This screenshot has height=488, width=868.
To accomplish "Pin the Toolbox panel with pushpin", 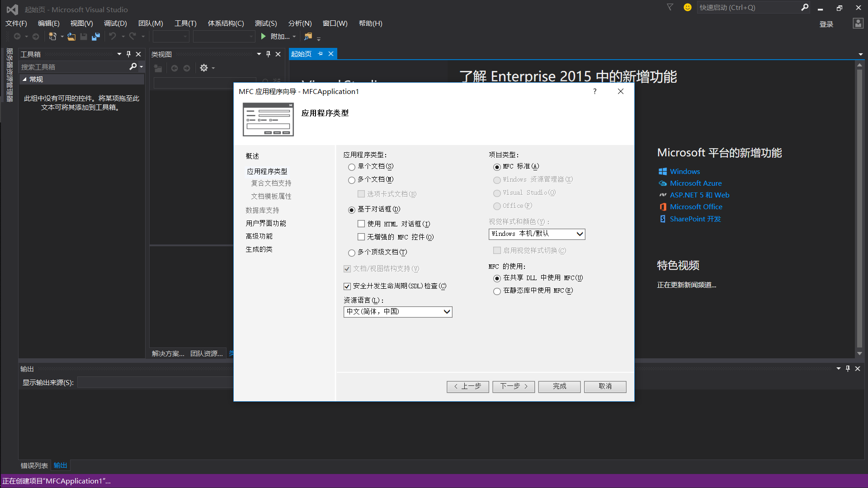I will (128, 54).
